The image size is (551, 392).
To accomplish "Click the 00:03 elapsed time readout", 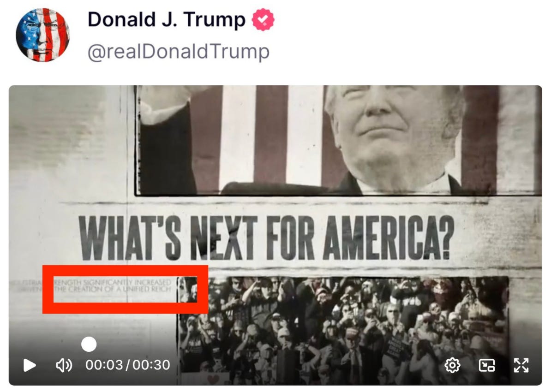I will coord(104,365).
